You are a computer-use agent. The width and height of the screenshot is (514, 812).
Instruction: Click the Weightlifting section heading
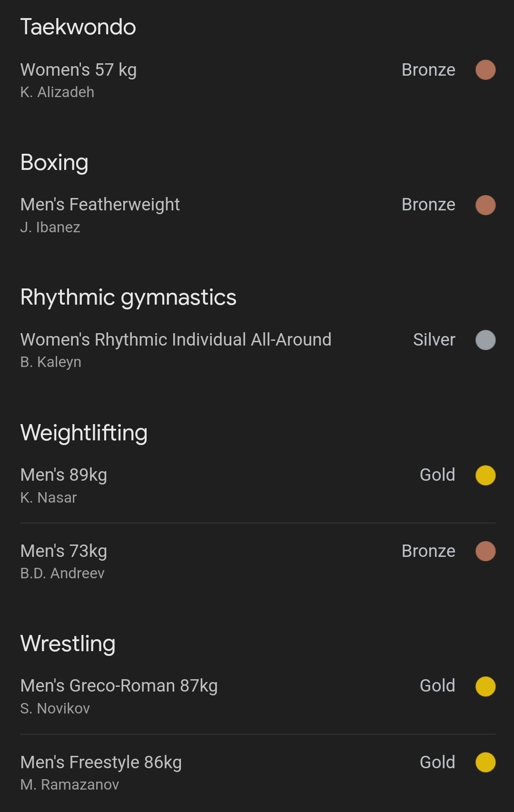coord(84,433)
